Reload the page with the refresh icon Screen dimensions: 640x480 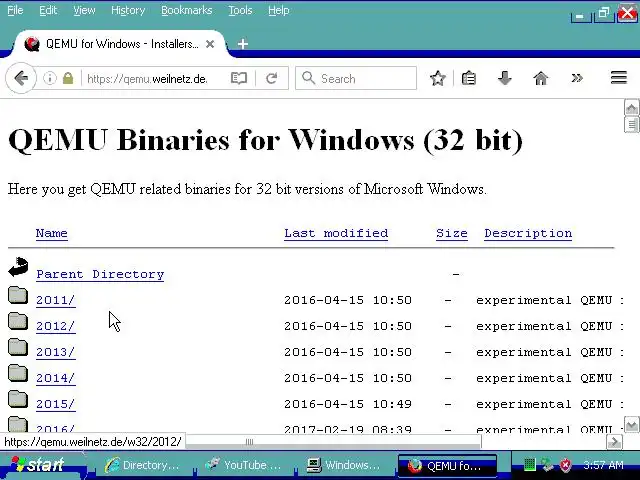coord(271,78)
